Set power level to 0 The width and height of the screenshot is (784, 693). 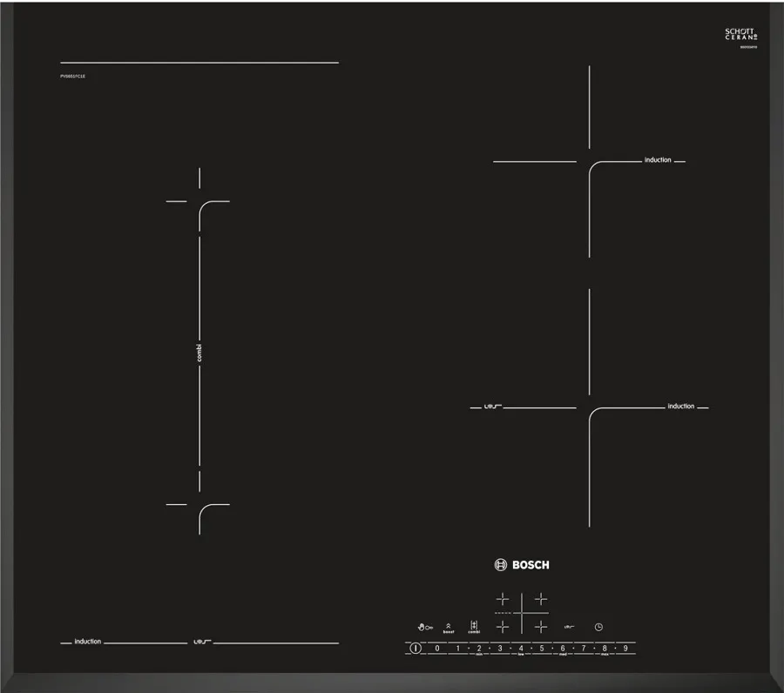click(436, 649)
